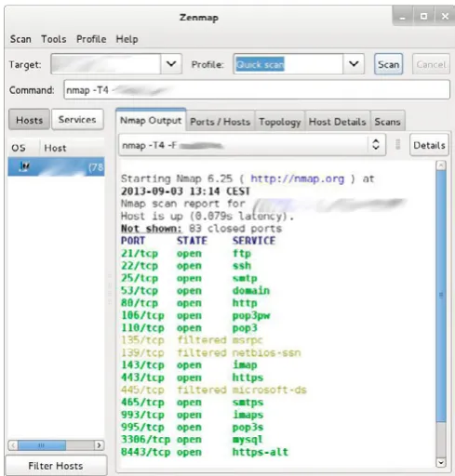Click the 443/tcp open https line
455x476 pixels.
[193, 377]
